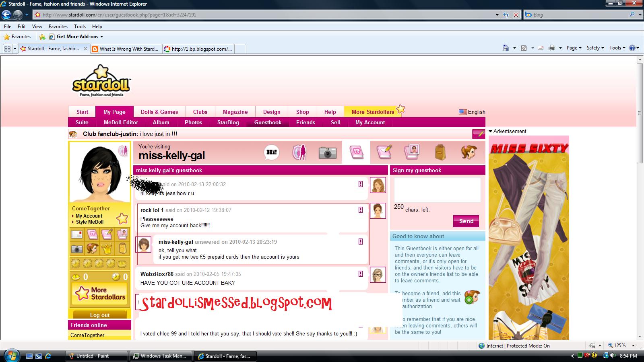Open the Dolls & Games tab
Viewport: 644px width, 362px height.
(x=159, y=112)
